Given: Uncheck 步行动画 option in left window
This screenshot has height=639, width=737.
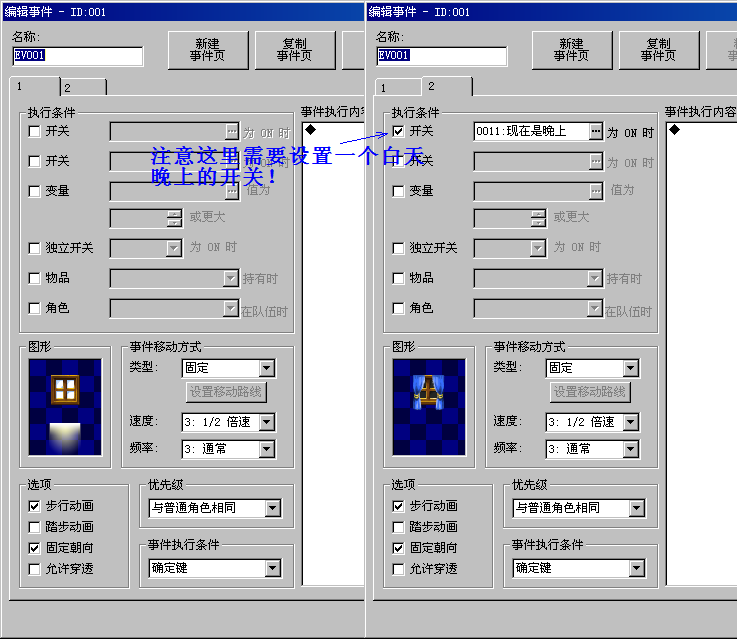Looking at the screenshot, I should tap(34, 506).
